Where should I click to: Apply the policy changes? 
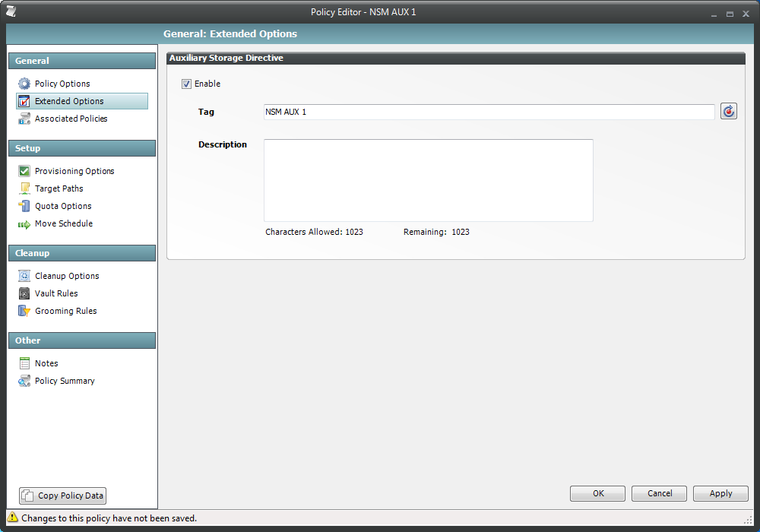(720, 493)
